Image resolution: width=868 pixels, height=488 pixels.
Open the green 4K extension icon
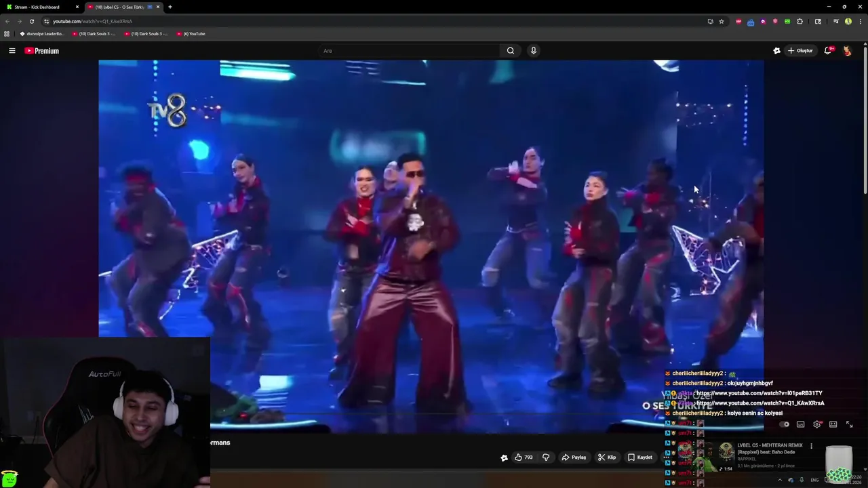coord(787,21)
